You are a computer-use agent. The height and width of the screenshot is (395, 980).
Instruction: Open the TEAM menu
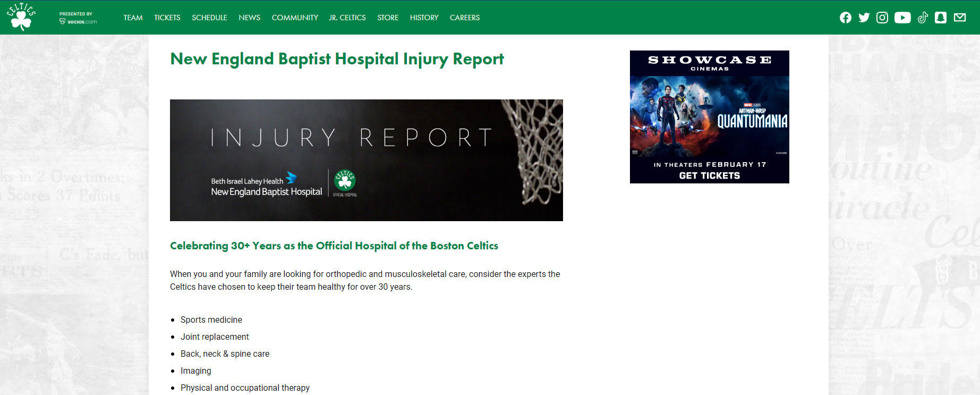click(133, 18)
